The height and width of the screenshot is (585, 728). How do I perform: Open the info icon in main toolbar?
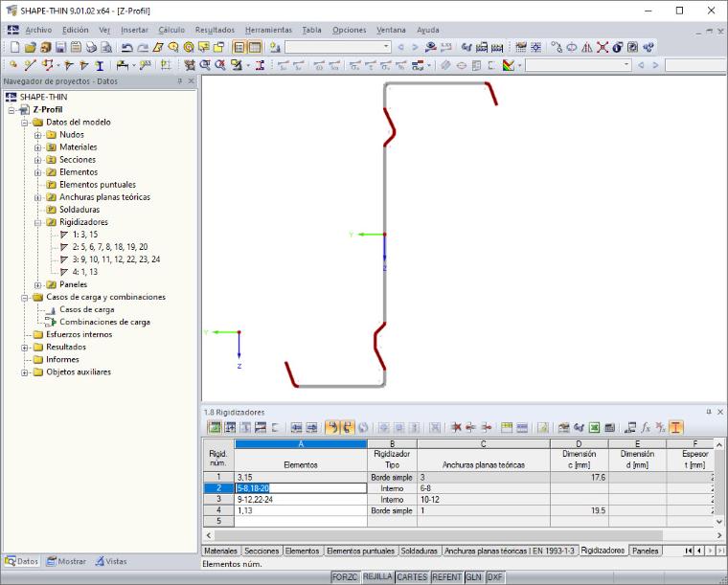point(617,47)
